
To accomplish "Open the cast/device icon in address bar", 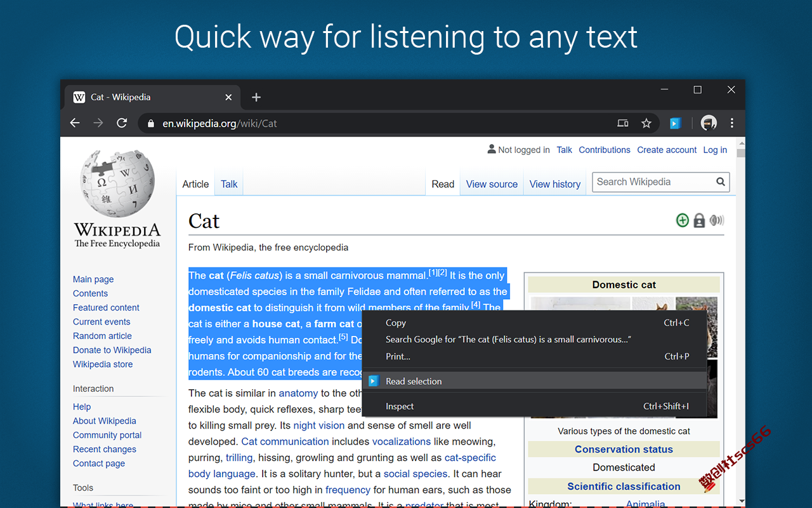I will [x=623, y=123].
